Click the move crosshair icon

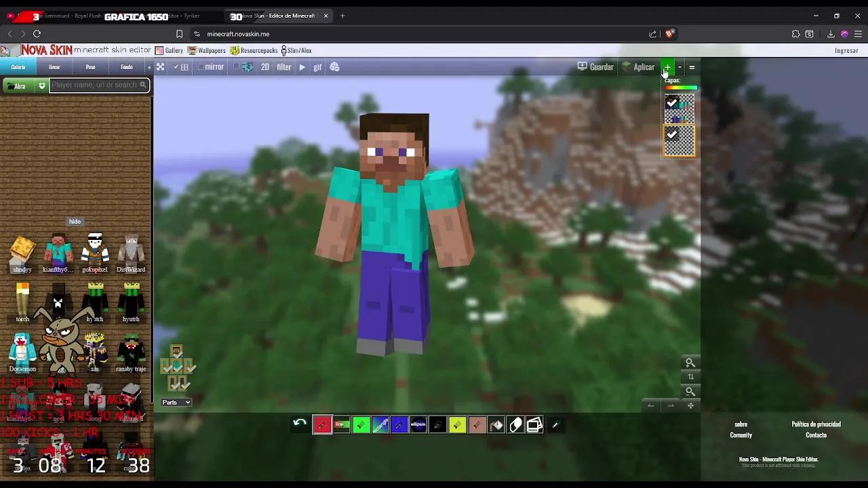690,405
